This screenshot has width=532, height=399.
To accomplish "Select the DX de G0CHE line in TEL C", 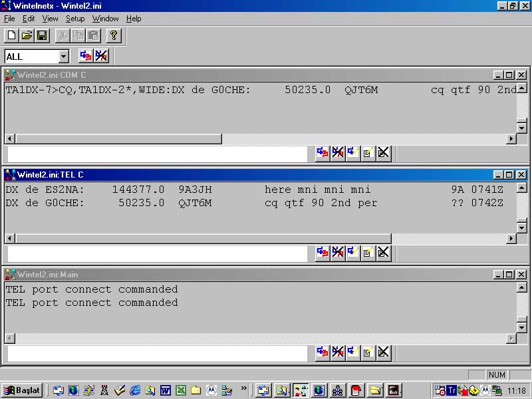I will [x=255, y=203].
